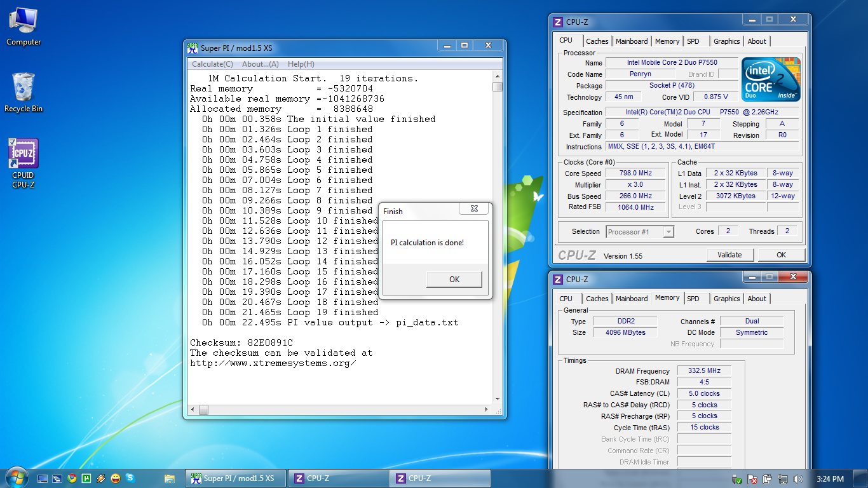Switch to Memory tab in upper CPU-Z
The height and width of the screenshot is (488, 868).
(x=667, y=41)
